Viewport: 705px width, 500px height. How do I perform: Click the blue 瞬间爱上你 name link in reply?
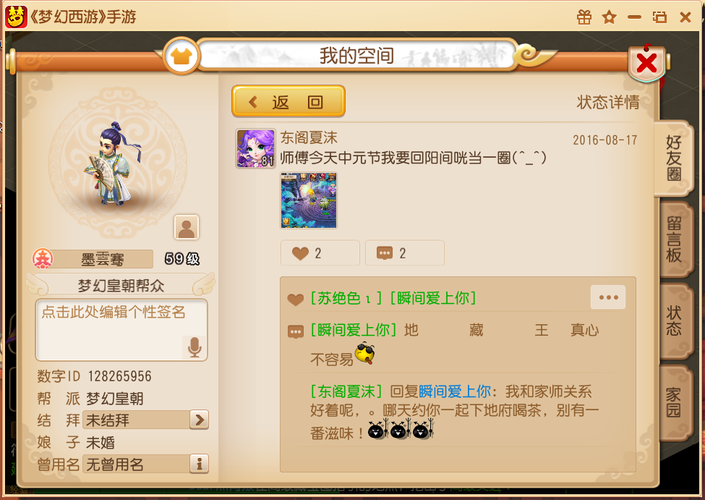click(455, 391)
